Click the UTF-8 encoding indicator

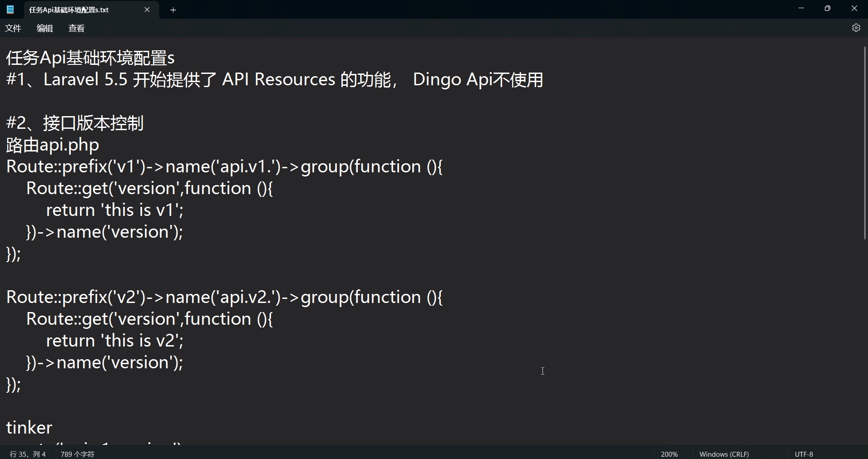pos(804,454)
